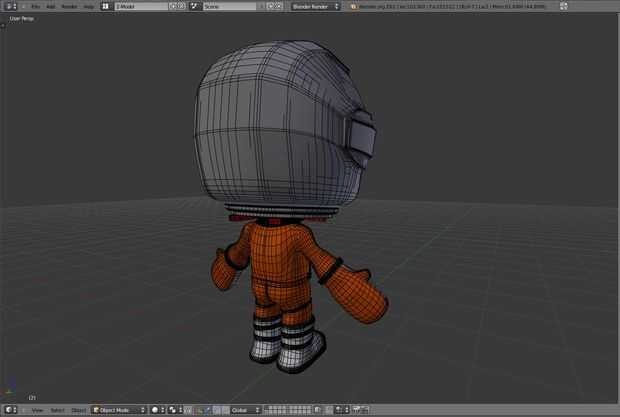This screenshot has width=620, height=417.
Task: Select the orange astronaut body mesh
Action: [282, 253]
